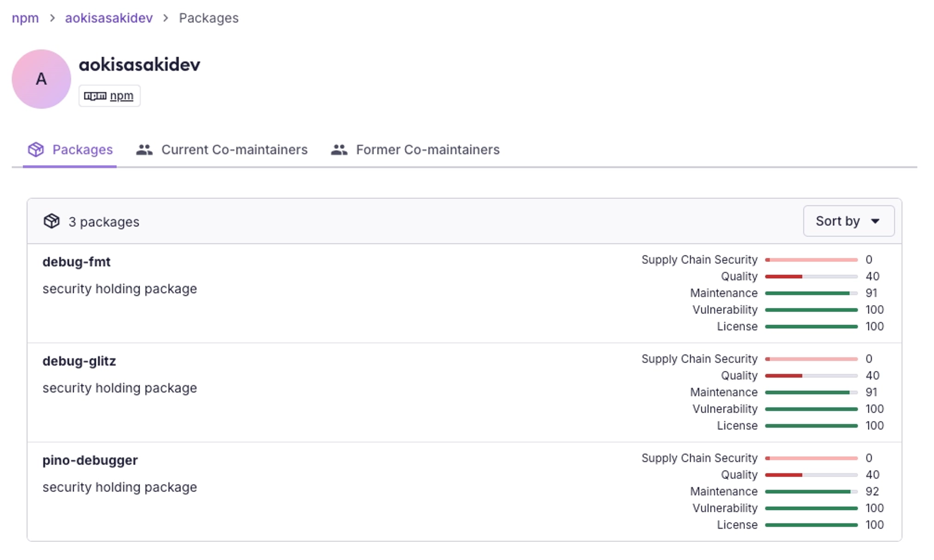This screenshot has width=934, height=560.
Task: Click the Packages tab cube icon
Action: pyautogui.click(x=36, y=150)
